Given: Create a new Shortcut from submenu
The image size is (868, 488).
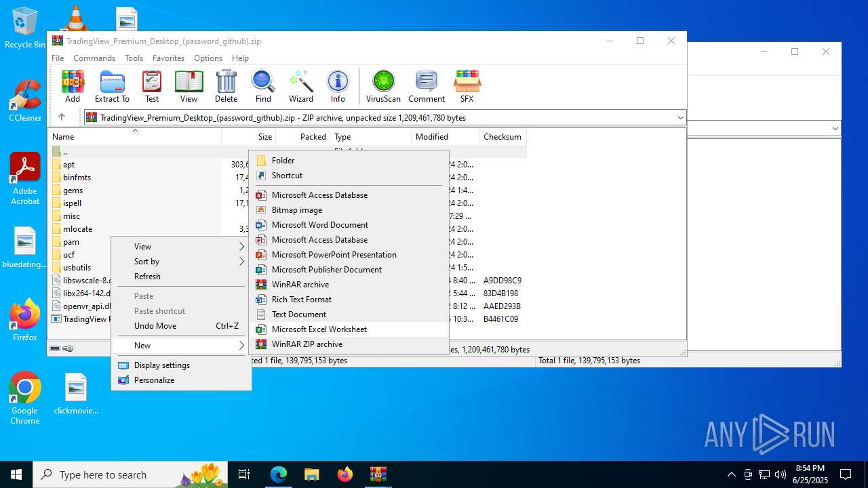Looking at the screenshot, I should pos(349,176).
